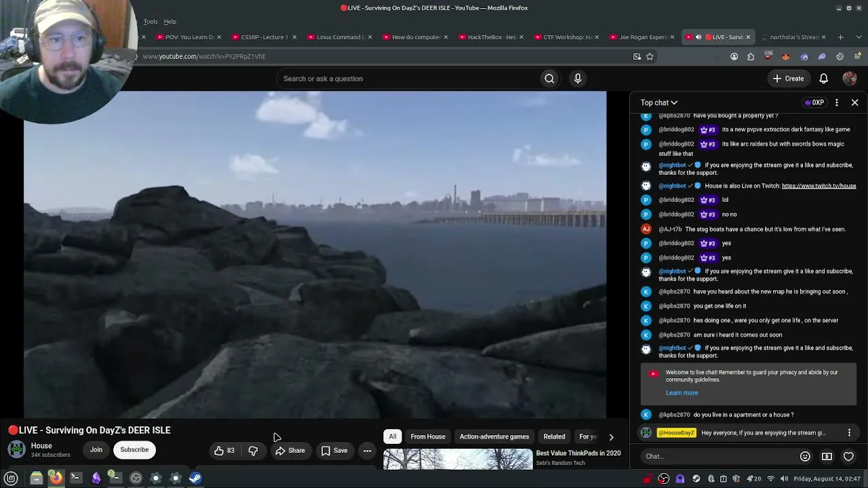Open House channel avatar
868x488 pixels.
click(x=16, y=449)
